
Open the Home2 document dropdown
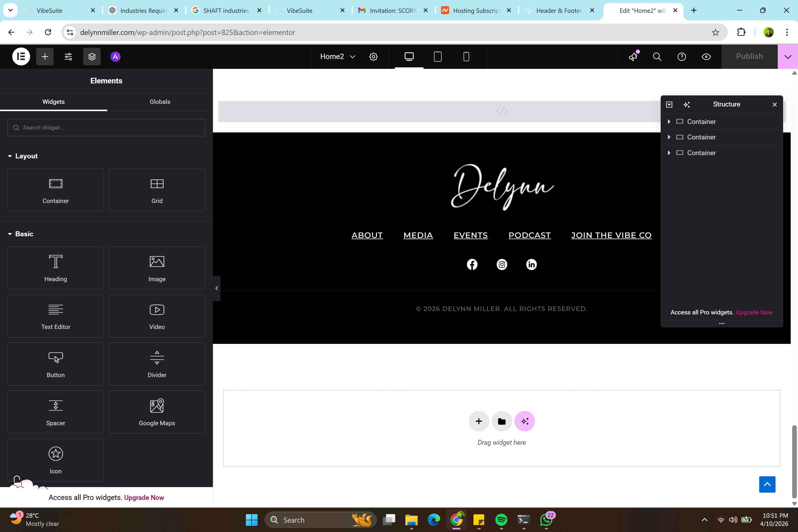pos(337,56)
